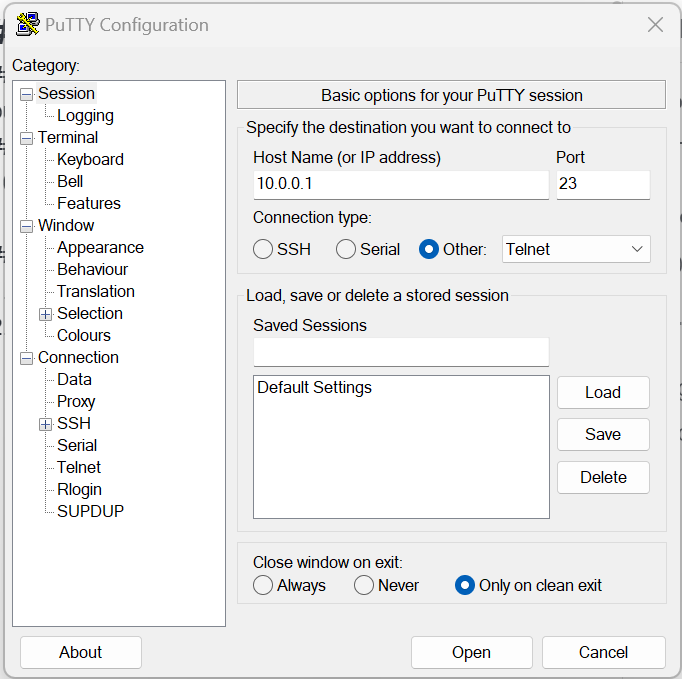682x679 pixels.
Task: Open the Appearance window settings
Action: click(100, 248)
